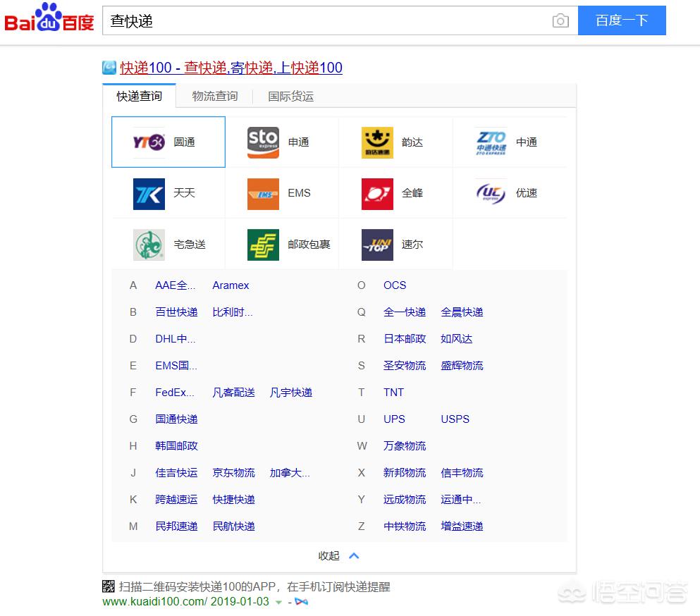Choose TNT courier link

click(393, 393)
